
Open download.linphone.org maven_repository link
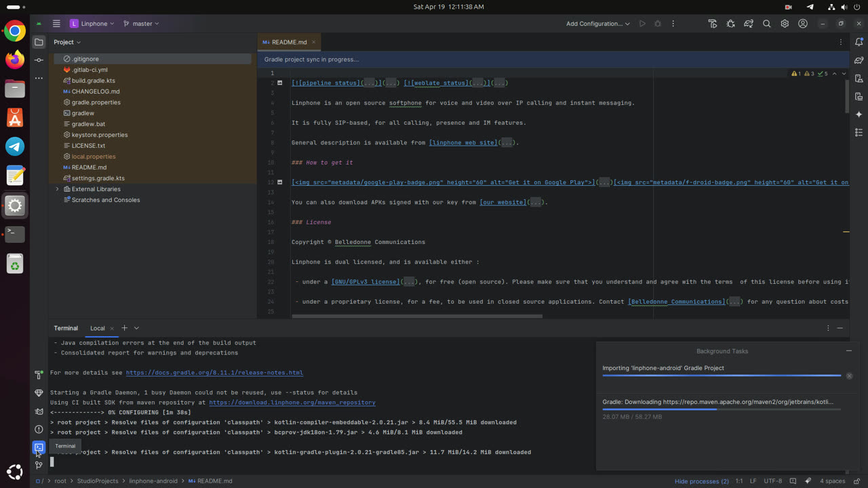tap(292, 403)
